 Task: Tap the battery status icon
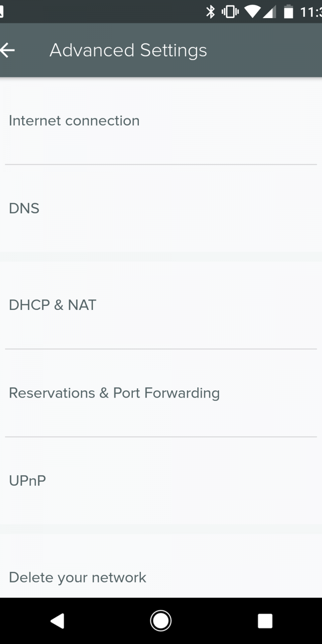pyautogui.click(x=288, y=12)
